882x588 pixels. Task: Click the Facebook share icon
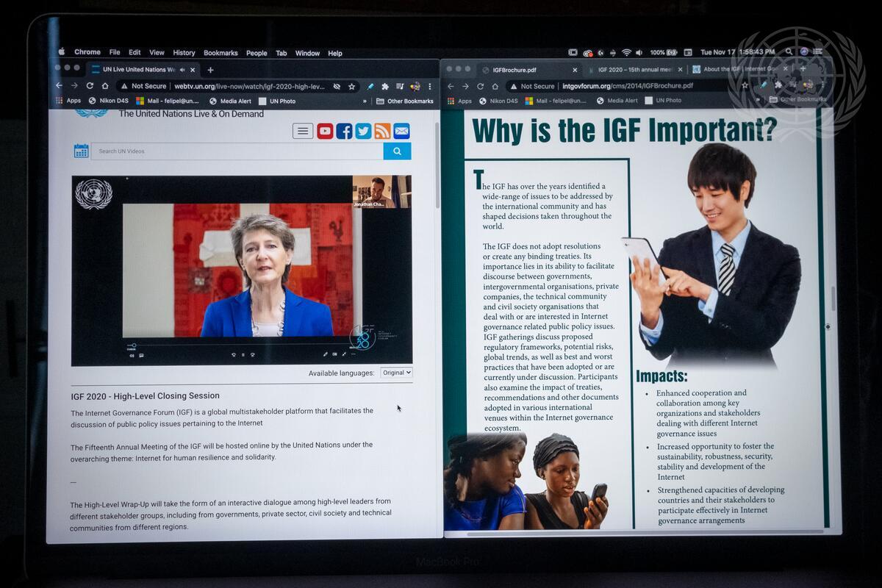344,132
